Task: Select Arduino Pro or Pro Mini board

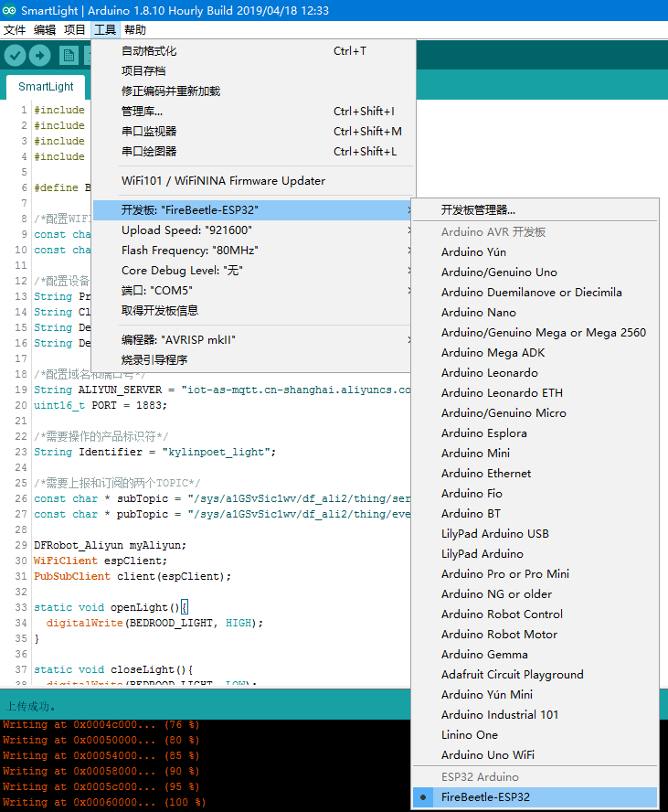Action: point(535,574)
